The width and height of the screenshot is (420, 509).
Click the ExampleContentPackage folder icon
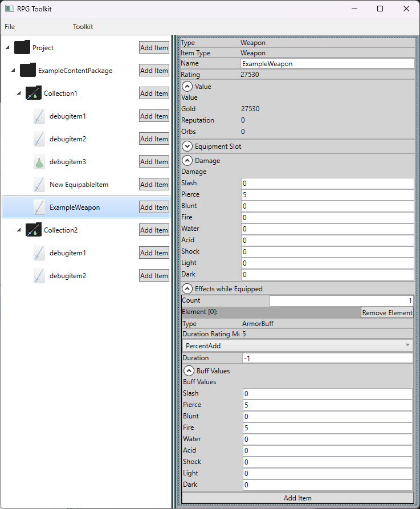[x=27, y=71]
